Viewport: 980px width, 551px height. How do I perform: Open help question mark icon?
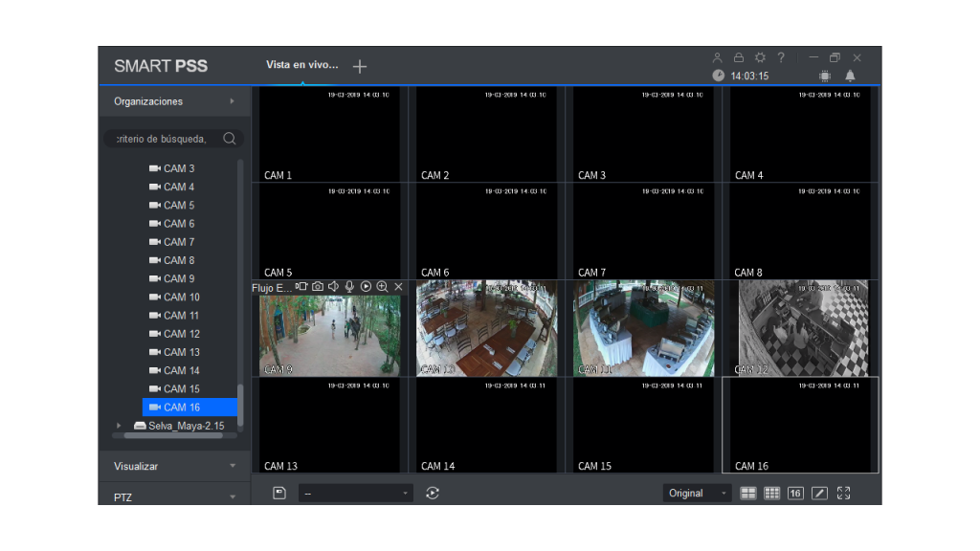click(781, 57)
